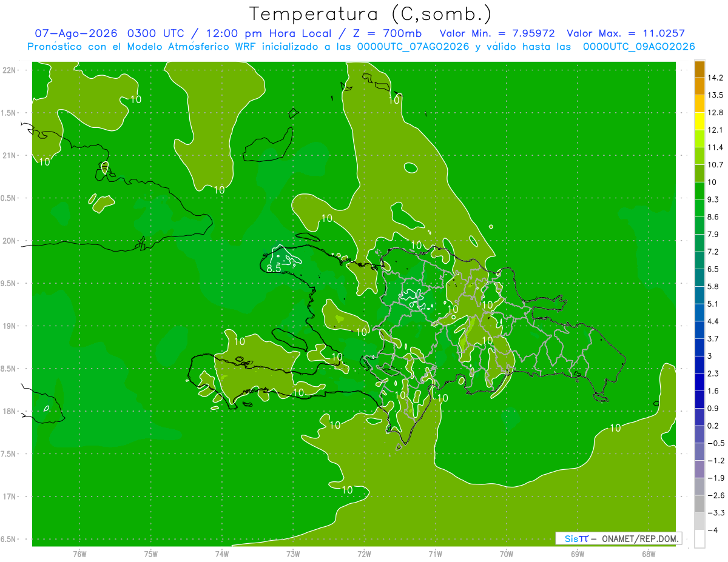728x562 pixels.
Task: Click the '17N' latitude axis label
Action: pyautogui.click(x=10, y=497)
